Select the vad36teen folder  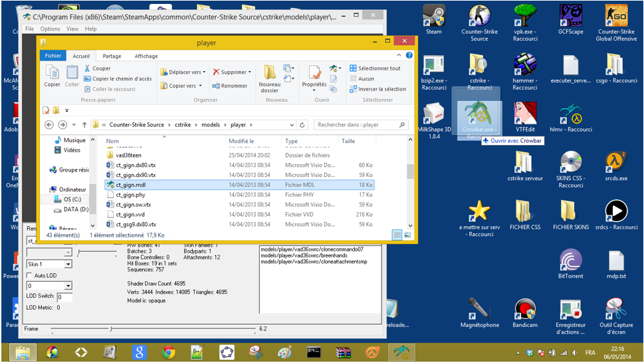pos(239,155)
